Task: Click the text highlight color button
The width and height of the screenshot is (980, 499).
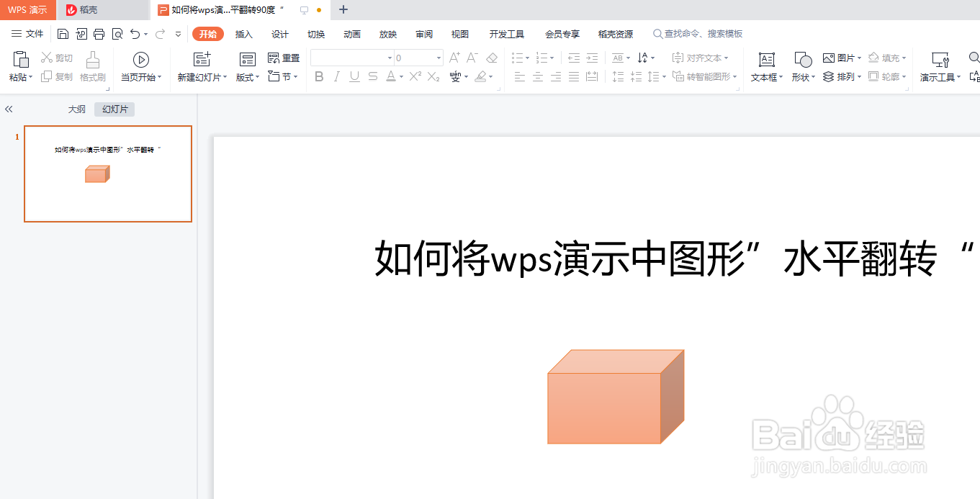Action: click(481, 76)
